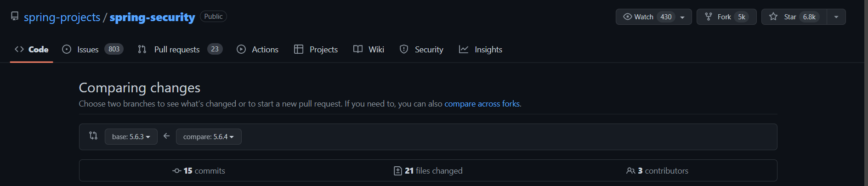Switch to the Issues tab

[x=92, y=49]
